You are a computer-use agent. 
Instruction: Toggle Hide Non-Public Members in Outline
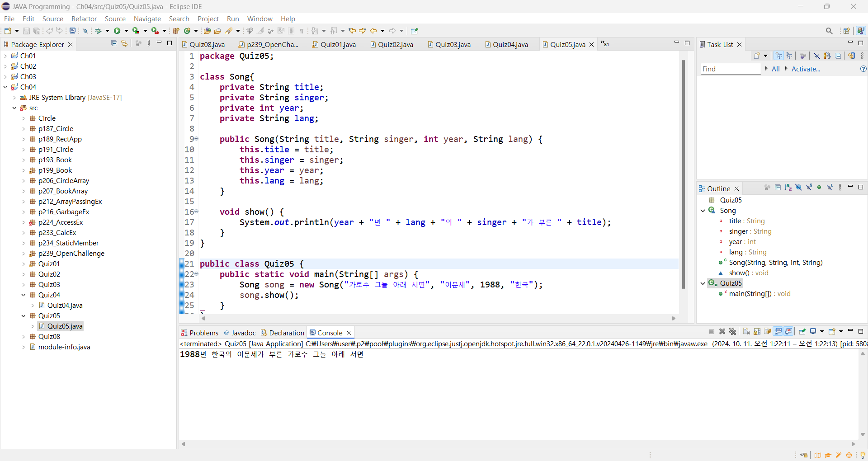click(x=819, y=188)
